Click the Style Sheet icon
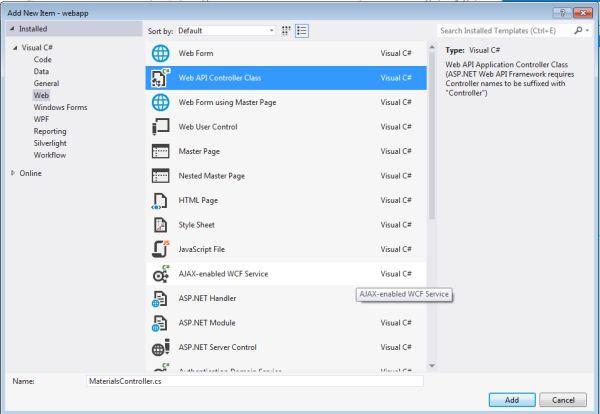600x414 pixels. [x=160, y=225]
